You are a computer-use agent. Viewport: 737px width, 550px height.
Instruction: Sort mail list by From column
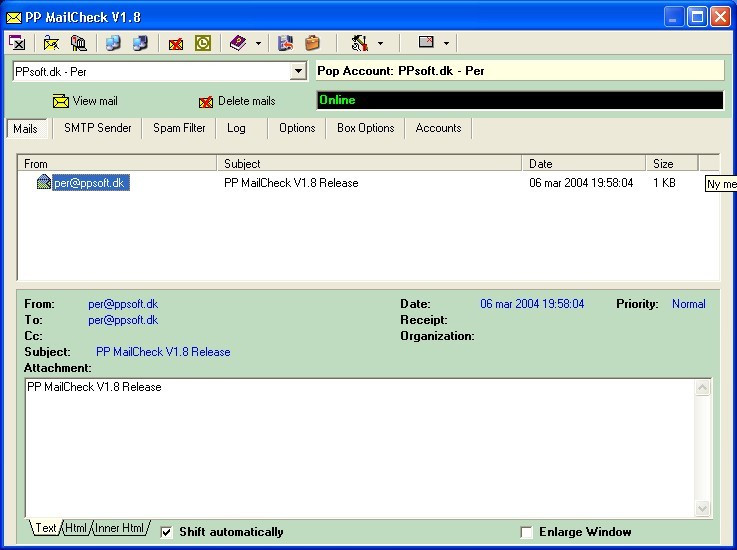[118, 164]
